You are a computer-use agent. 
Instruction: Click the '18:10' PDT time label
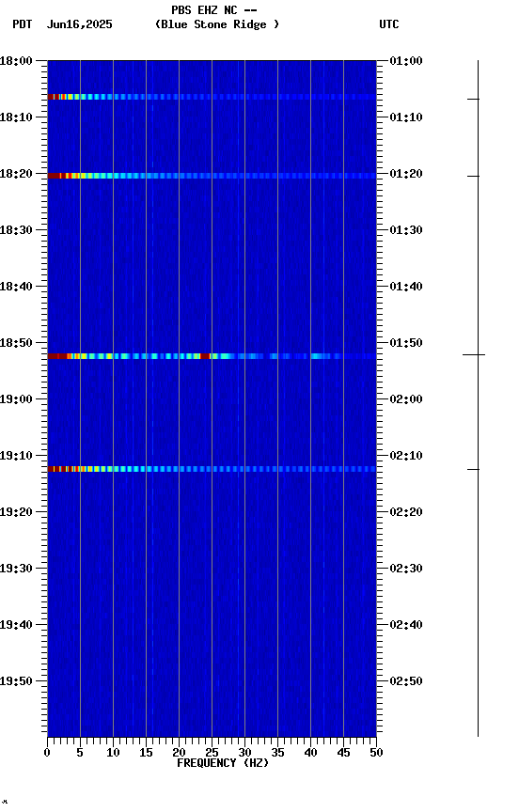(16, 117)
